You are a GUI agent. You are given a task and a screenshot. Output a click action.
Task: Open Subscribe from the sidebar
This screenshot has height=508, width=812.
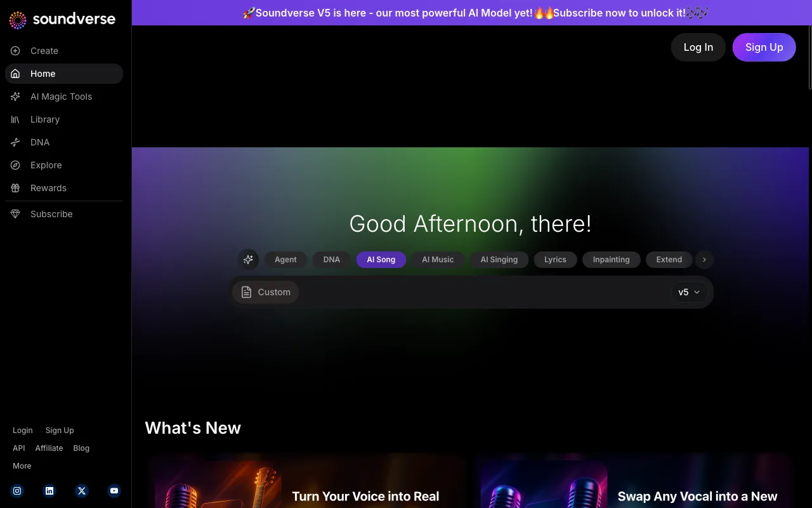tap(64, 214)
